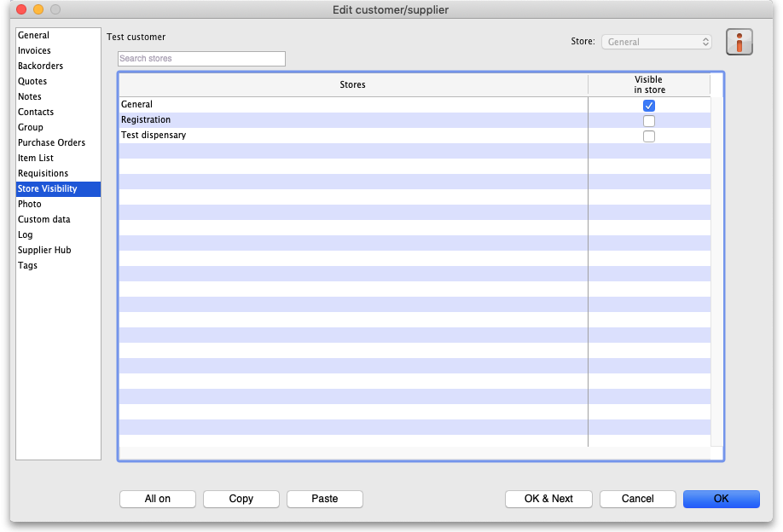Switch to the Invoices section
783x532 pixels.
(x=35, y=51)
